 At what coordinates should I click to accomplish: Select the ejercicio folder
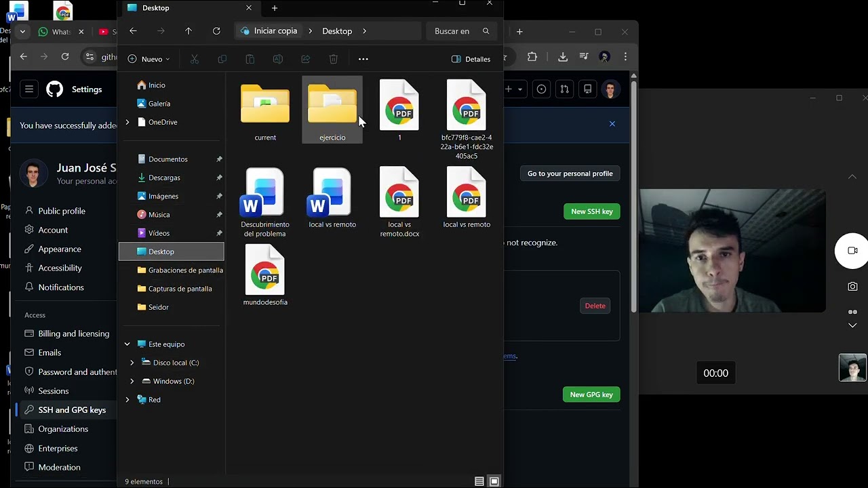[x=332, y=110]
